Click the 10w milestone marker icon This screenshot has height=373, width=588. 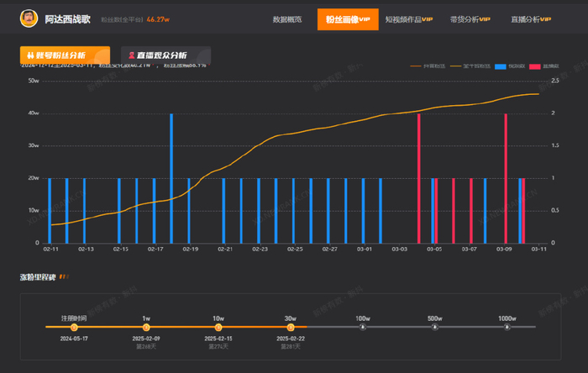218,328
